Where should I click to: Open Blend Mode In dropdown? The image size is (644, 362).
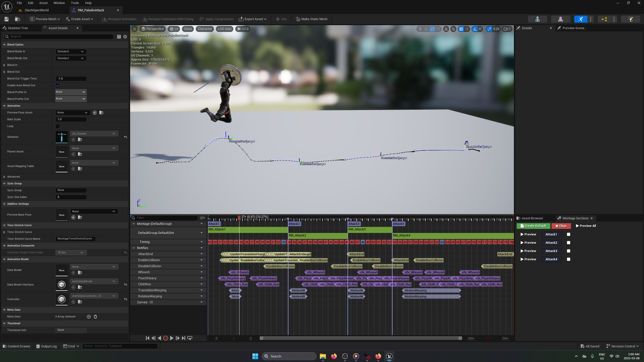(x=71, y=52)
